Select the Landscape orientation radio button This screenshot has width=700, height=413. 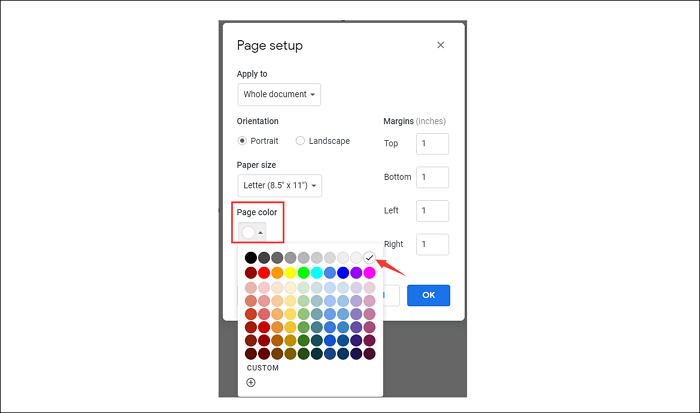click(x=301, y=141)
